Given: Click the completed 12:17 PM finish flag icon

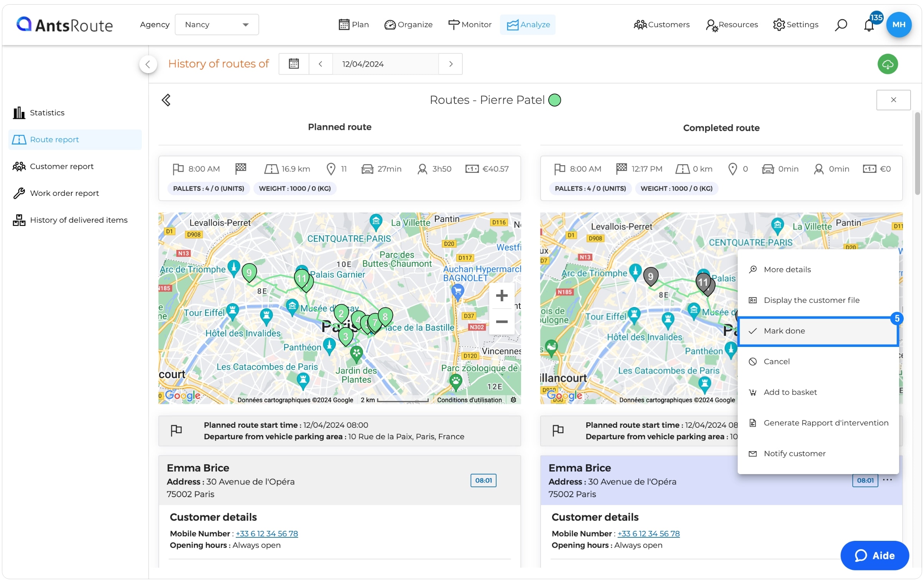Looking at the screenshot, I should (621, 168).
